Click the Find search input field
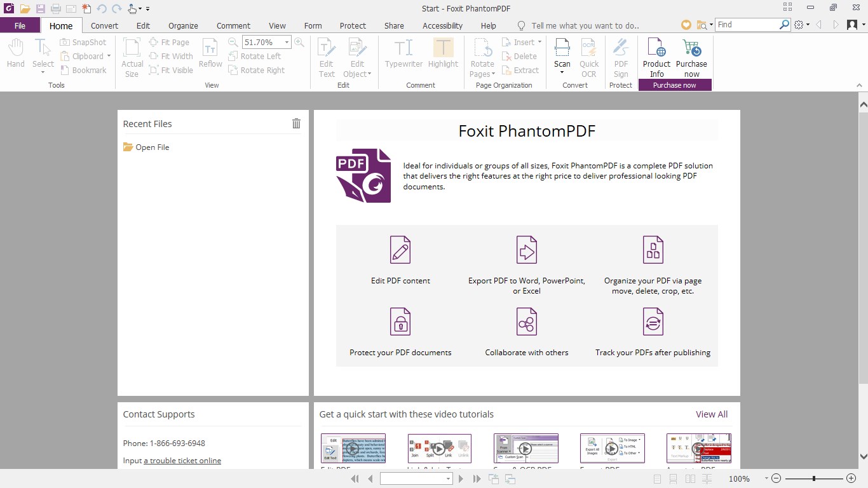 (x=747, y=25)
